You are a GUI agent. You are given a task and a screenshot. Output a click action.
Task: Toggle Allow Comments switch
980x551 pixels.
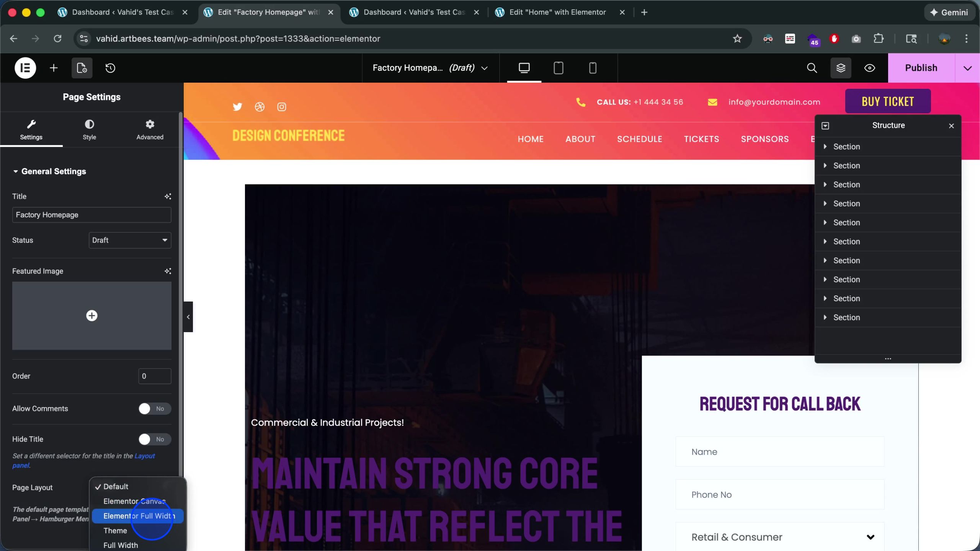(155, 409)
